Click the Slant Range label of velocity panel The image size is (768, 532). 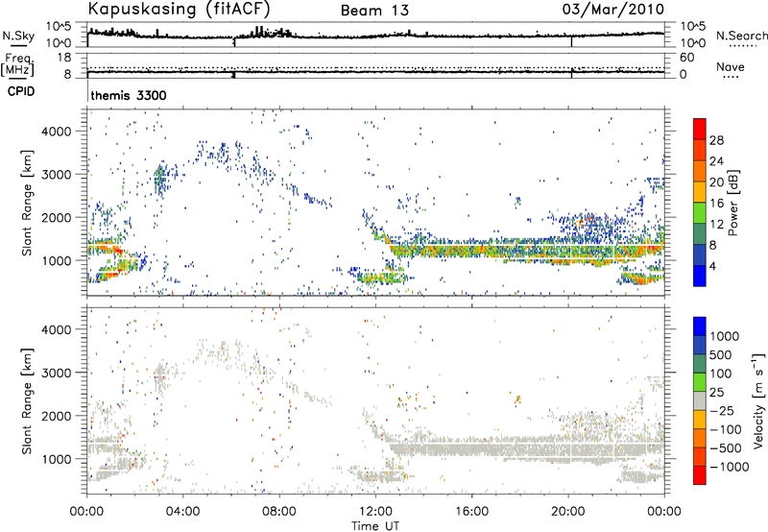point(27,401)
